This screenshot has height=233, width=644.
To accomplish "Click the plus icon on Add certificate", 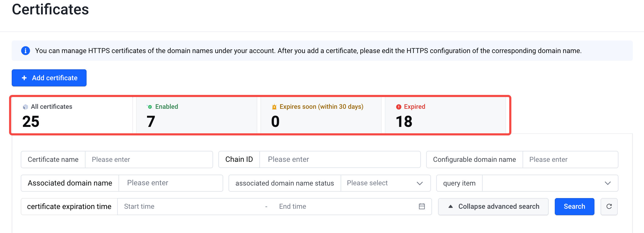I will pyautogui.click(x=24, y=78).
